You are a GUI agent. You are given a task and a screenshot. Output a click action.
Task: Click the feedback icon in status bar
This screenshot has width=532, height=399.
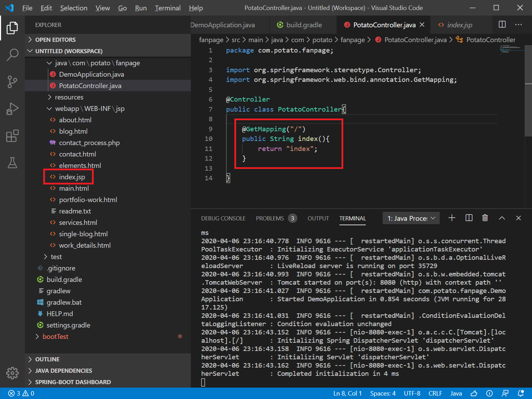tap(505, 393)
